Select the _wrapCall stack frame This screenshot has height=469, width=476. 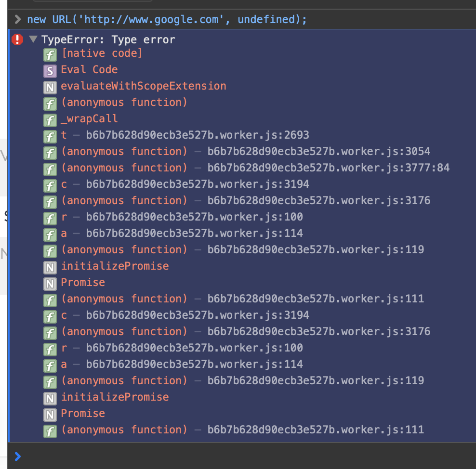(89, 119)
